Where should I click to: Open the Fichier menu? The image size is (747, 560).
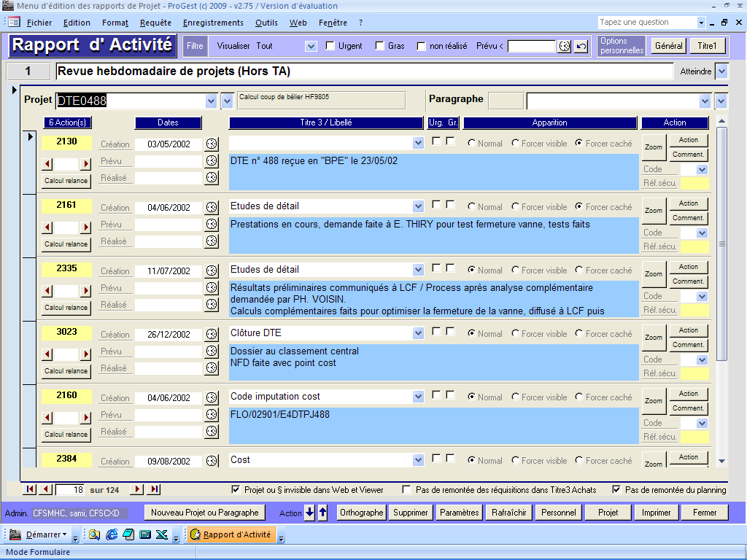[39, 23]
